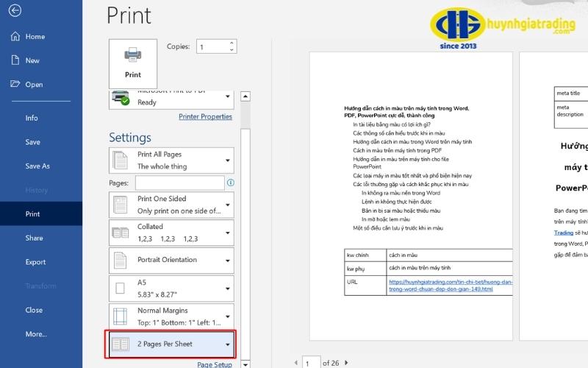The image size is (588, 368).
Task: Increase copies with up stepper arrow
Action: 232,43
